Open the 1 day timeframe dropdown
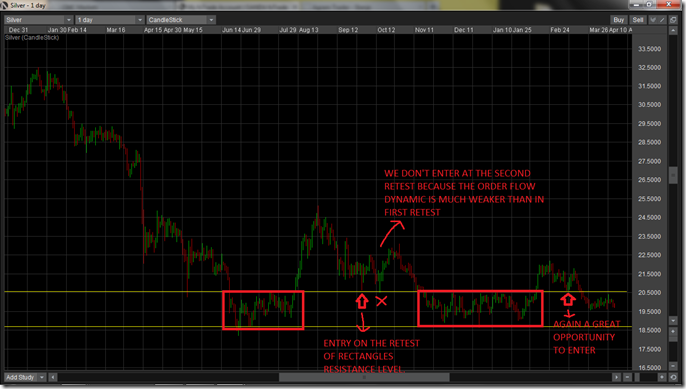686x389 pixels. click(109, 20)
